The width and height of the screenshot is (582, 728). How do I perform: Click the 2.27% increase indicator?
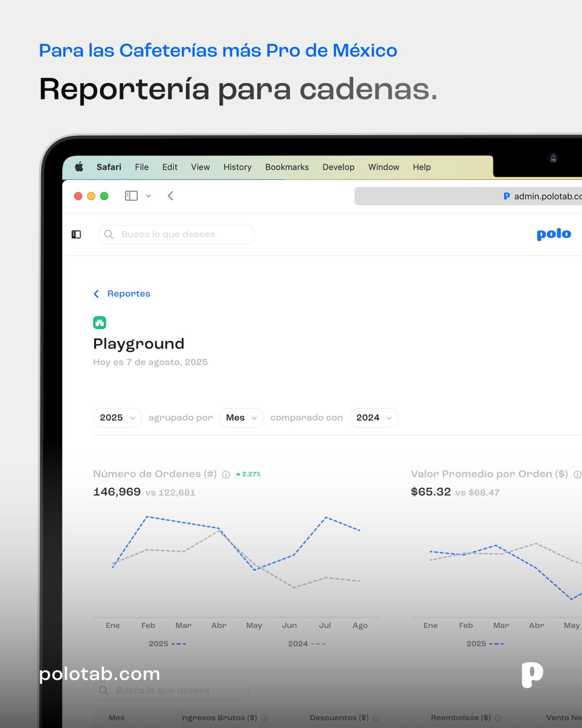coord(248,474)
